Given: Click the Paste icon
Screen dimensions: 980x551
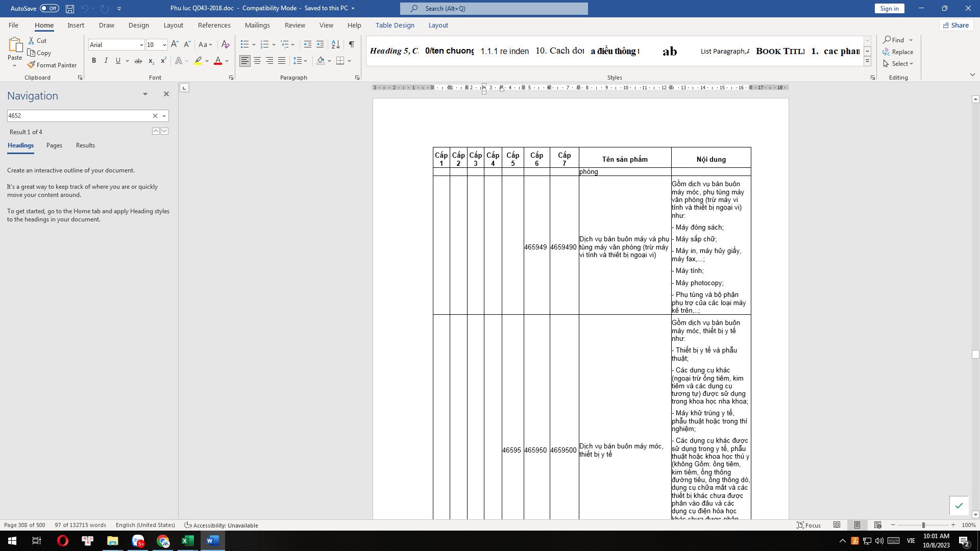Looking at the screenshot, I should coord(15,46).
